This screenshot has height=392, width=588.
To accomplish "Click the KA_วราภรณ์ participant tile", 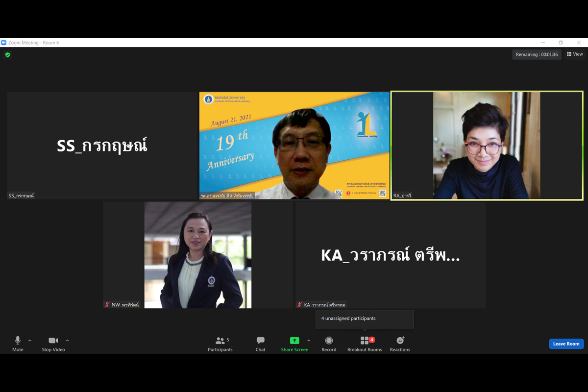I will pos(390,255).
